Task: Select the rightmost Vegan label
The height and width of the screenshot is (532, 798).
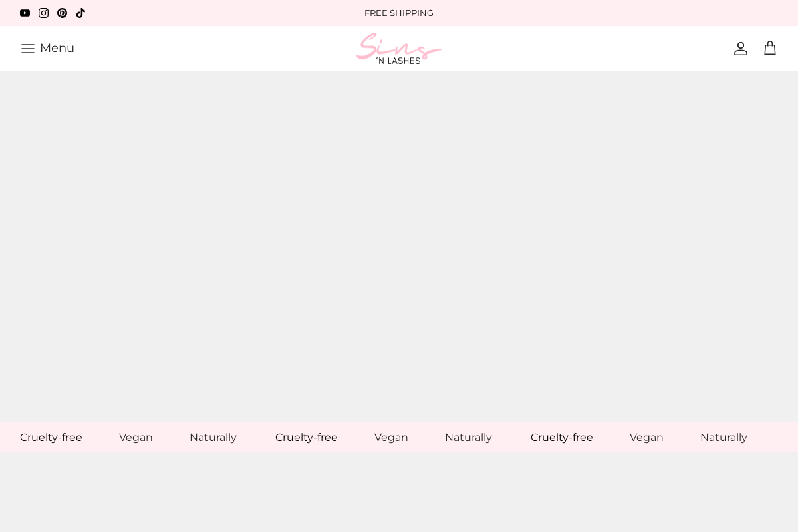Action: [646, 437]
